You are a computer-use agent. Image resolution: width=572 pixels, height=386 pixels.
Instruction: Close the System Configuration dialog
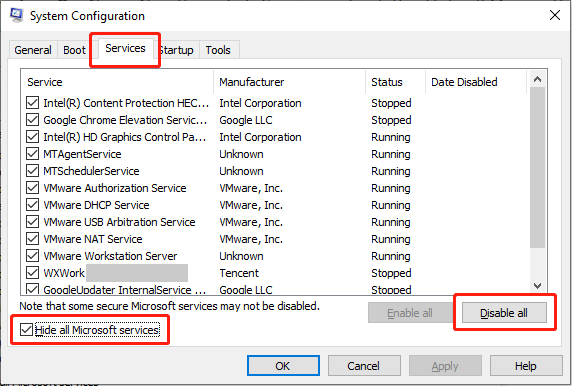[555, 15]
